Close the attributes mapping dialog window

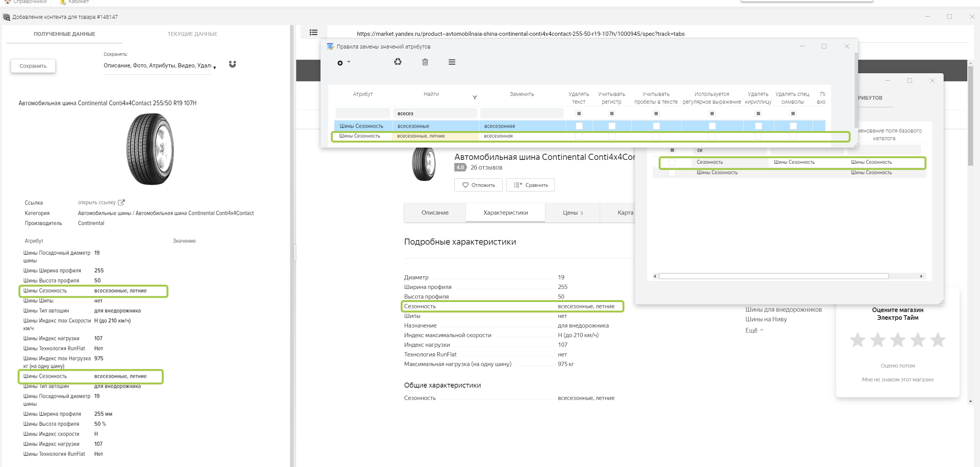click(x=932, y=81)
